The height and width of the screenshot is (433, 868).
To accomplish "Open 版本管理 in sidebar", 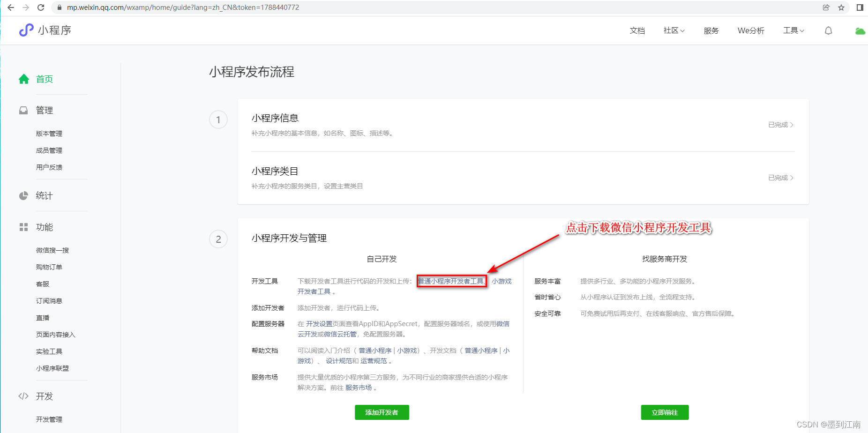I will (49, 134).
